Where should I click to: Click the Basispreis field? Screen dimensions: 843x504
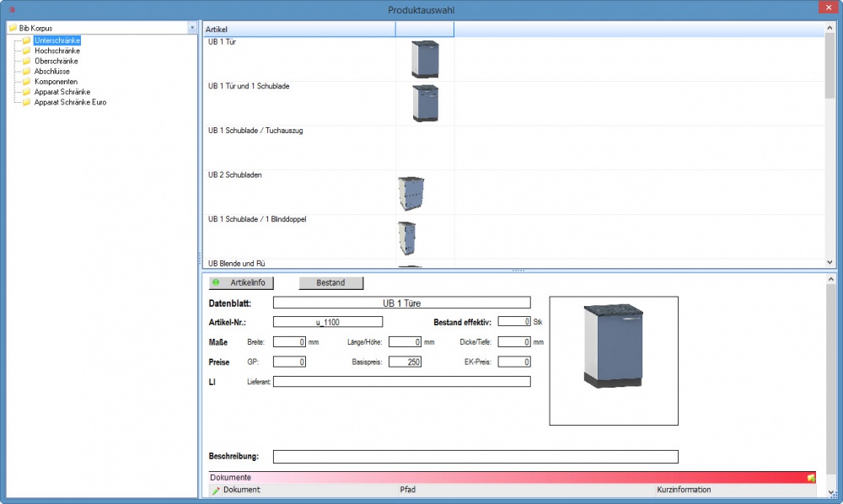[405, 362]
